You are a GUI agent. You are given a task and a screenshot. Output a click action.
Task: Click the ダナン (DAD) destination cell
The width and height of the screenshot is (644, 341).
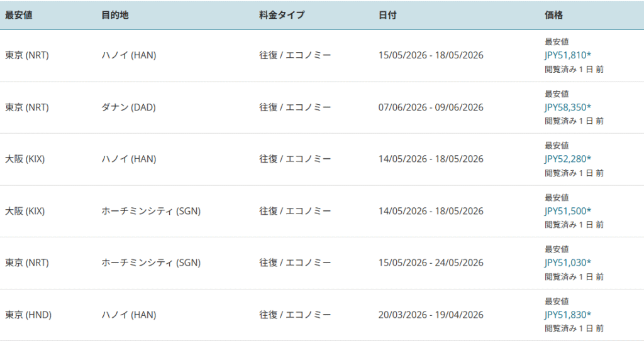tap(128, 107)
